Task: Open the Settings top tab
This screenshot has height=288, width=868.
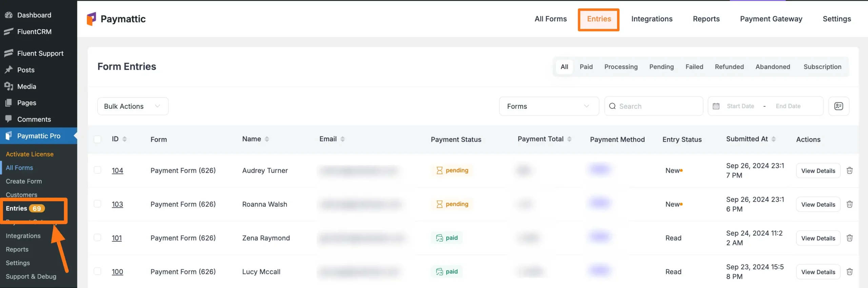Action: [x=837, y=19]
